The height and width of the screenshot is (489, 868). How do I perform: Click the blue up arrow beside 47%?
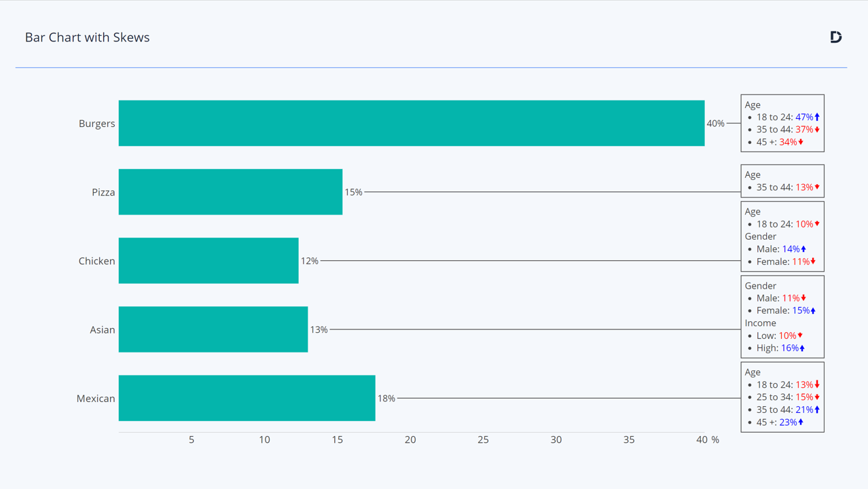click(x=817, y=117)
